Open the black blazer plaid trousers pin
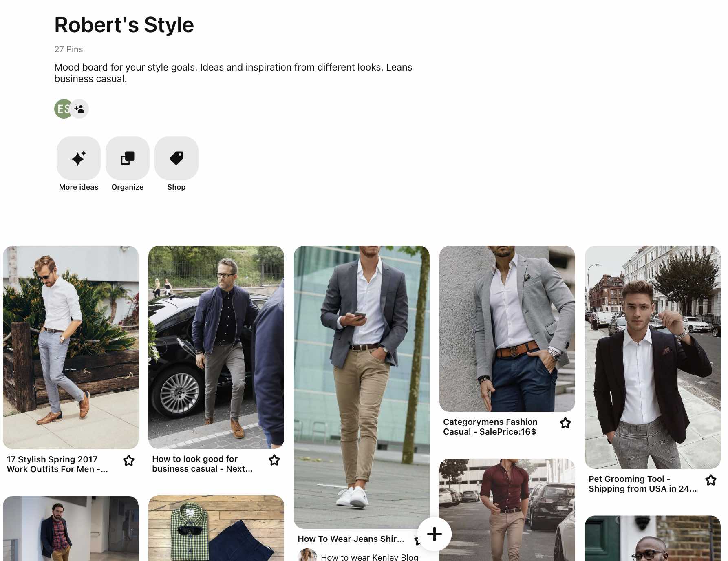 click(653, 357)
